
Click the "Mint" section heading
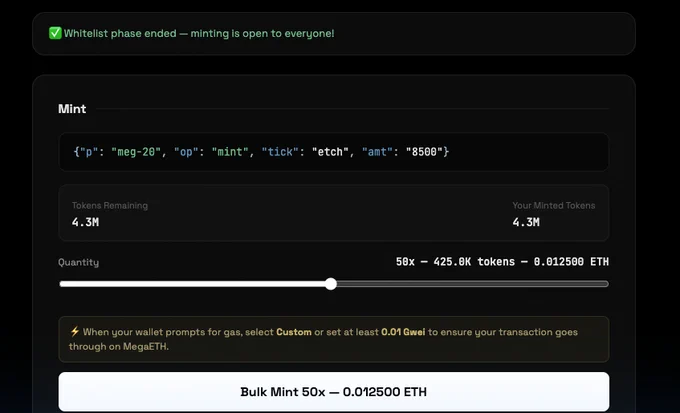(x=72, y=109)
